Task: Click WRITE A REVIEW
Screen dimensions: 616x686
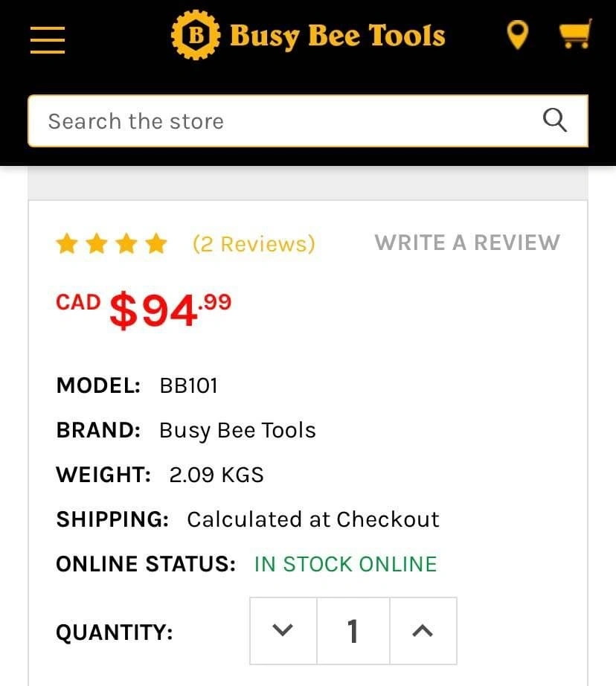Action: click(467, 243)
